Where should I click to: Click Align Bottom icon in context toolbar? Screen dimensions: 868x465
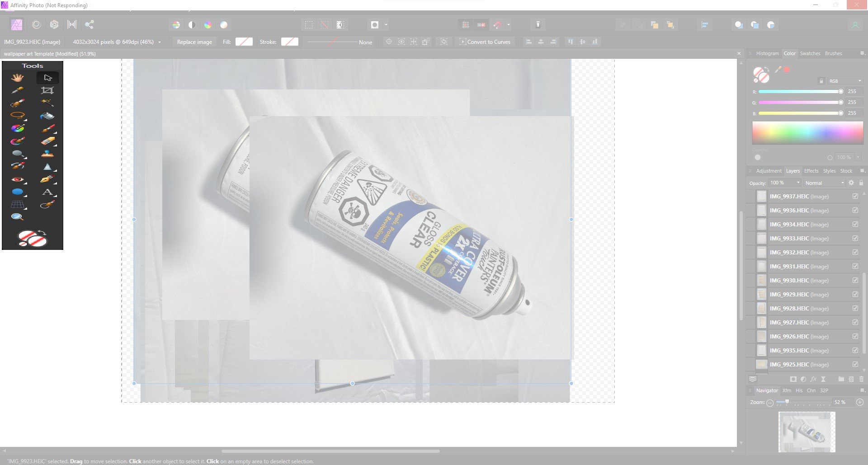[595, 42]
